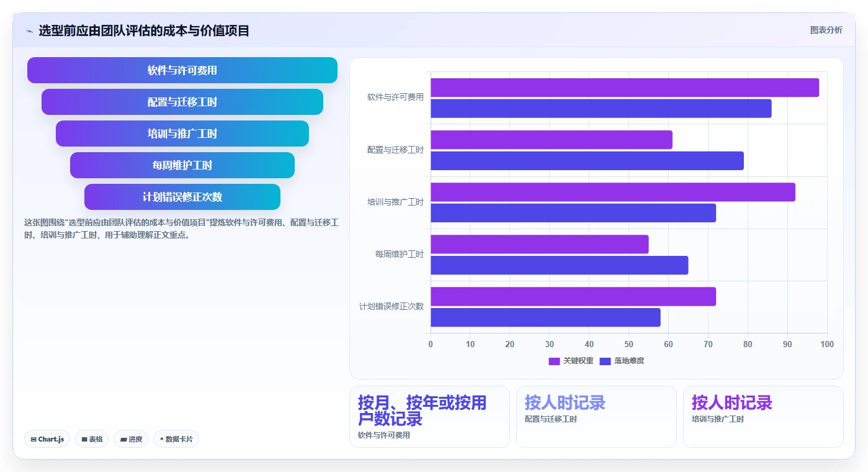Screen dimensions: 868x472
Task: Click the description paragraph starting 这张图围绕
Action: (x=181, y=229)
